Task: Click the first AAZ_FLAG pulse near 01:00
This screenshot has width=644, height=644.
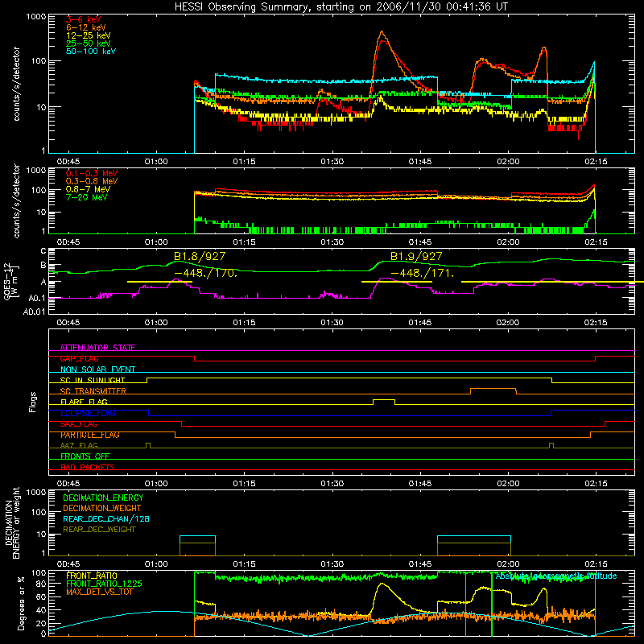Action: pos(148,445)
